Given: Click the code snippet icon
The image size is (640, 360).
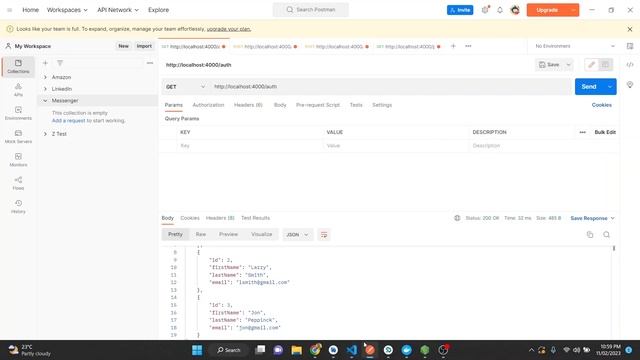Looking at the screenshot, I should click(630, 64).
